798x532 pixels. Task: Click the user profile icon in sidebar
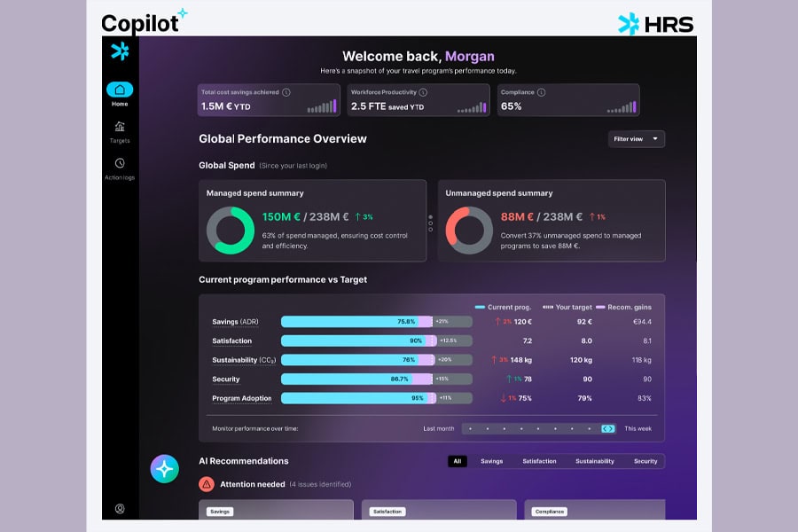pos(120,508)
